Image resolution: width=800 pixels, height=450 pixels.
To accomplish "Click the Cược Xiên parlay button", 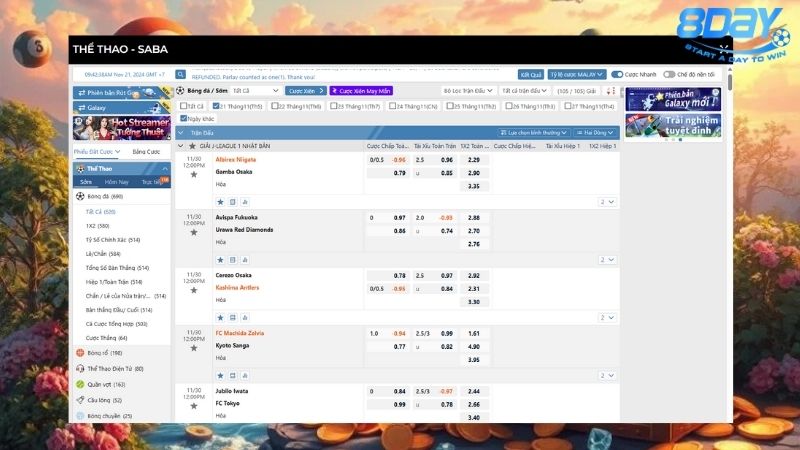I will point(305,91).
